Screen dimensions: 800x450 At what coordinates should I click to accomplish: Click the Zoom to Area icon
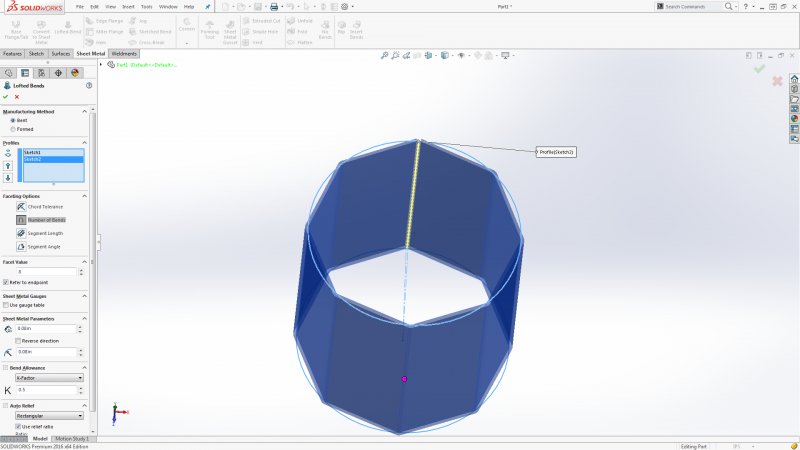(395, 55)
